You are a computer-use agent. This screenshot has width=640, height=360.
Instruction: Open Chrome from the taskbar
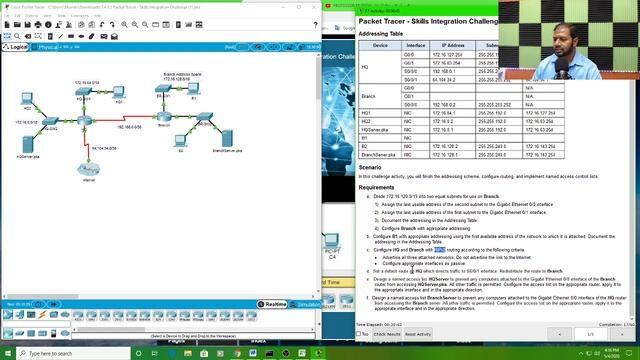[x=237, y=353]
